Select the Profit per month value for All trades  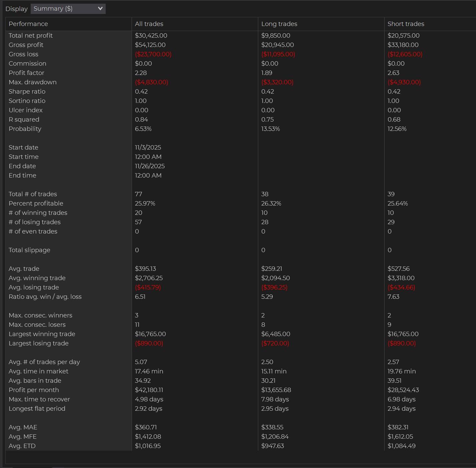click(x=149, y=390)
